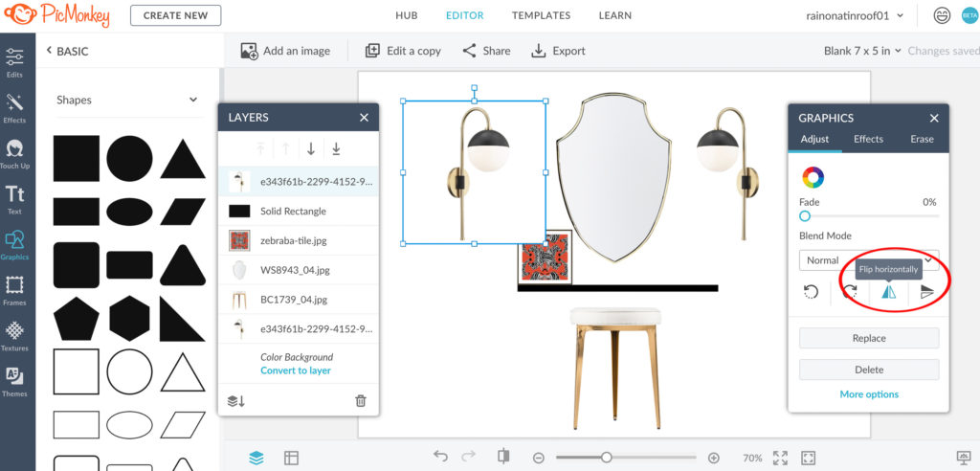This screenshot has height=471, width=980.
Task: Click the Layers panel trash icon
Action: (361, 401)
